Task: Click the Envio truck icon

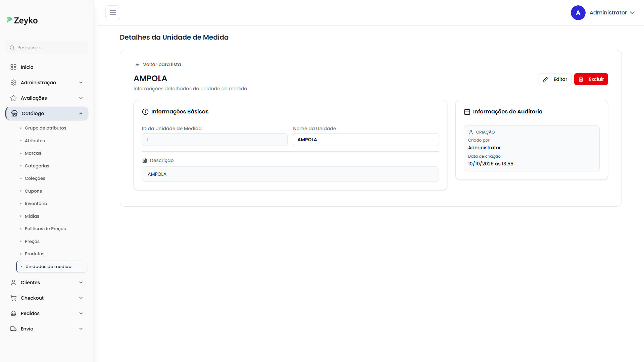Action: pos(13,329)
